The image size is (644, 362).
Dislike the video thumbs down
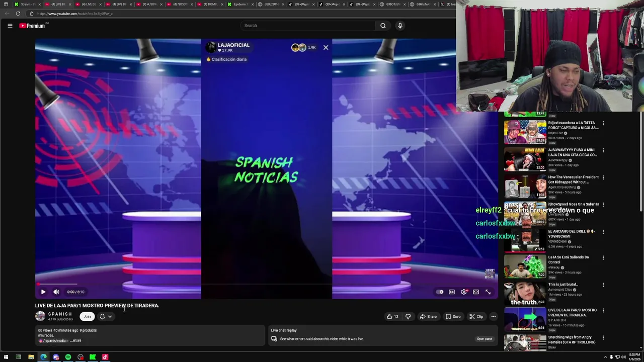click(408, 317)
